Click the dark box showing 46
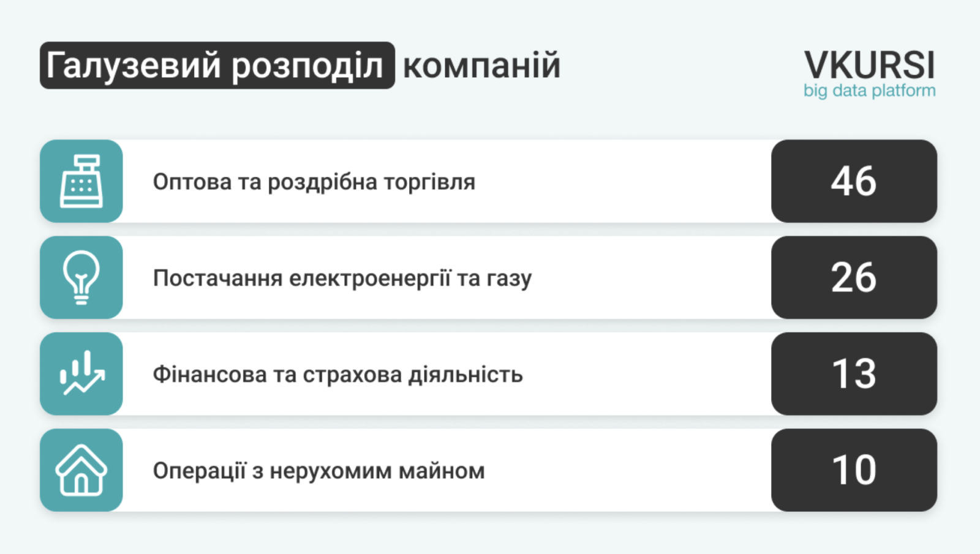Image resolution: width=980 pixels, height=554 pixels. pos(854,181)
